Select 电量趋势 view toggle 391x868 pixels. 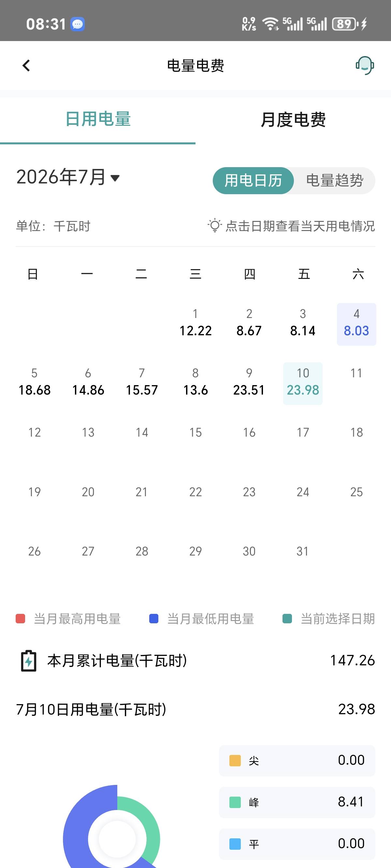335,181
